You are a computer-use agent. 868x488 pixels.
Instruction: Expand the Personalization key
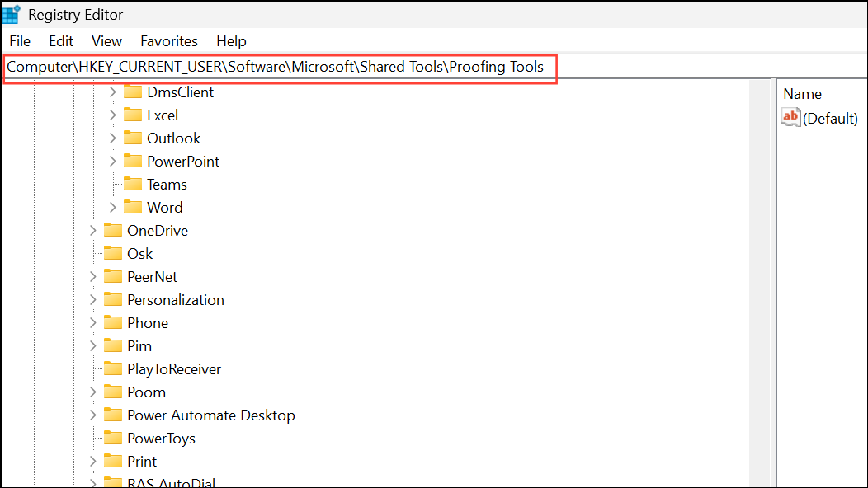(x=93, y=300)
